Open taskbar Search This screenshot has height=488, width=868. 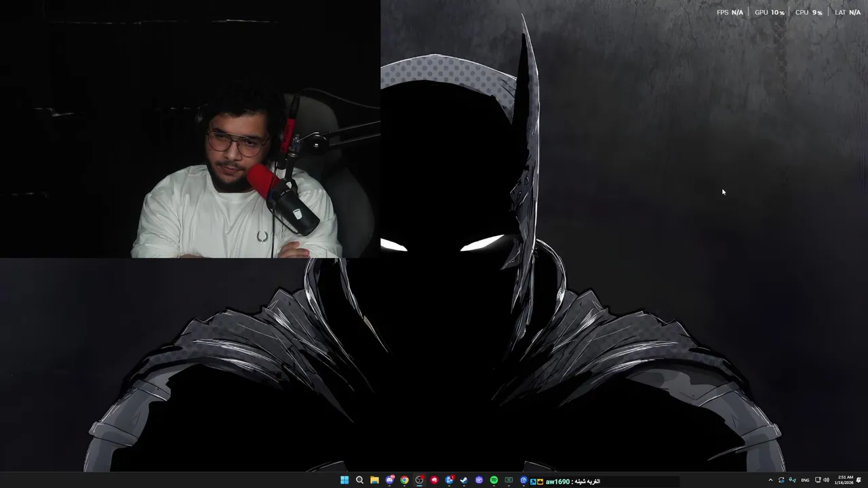tap(359, 481)
